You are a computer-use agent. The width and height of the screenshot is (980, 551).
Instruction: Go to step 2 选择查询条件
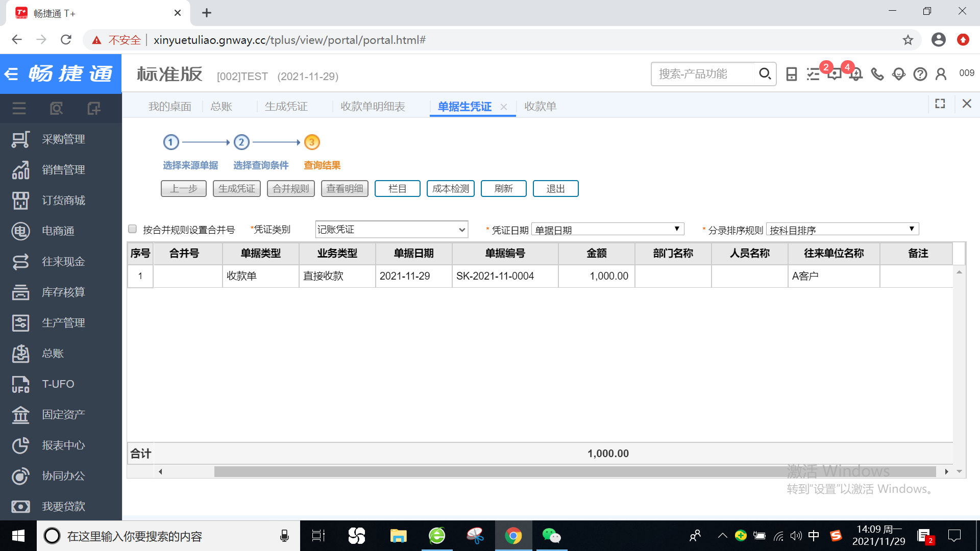coord(241,142)
